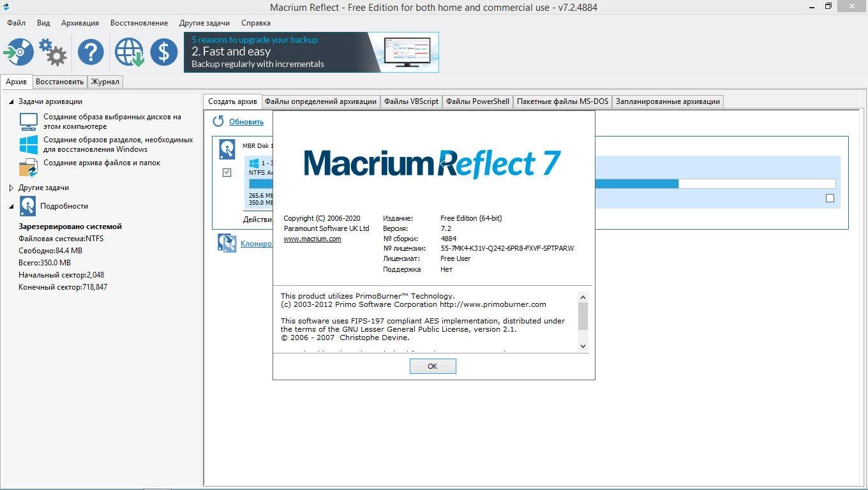Click the Free Edition (64-bit) text
868x490 pixels.
coord(471,218)
